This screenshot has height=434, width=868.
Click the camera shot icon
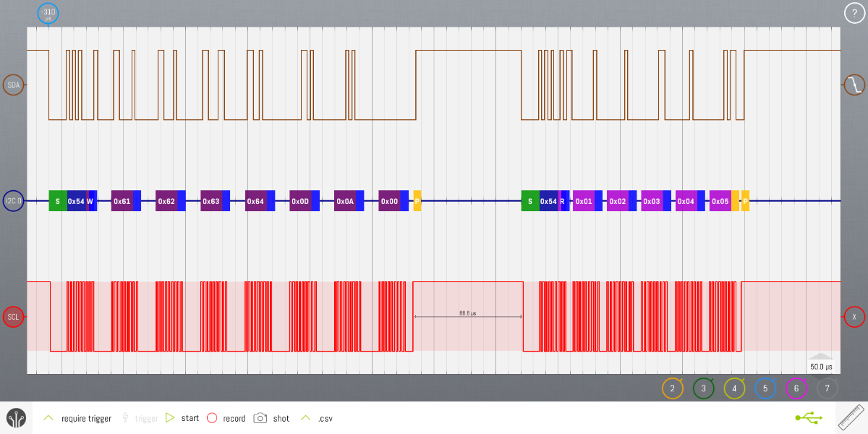click(260, 418)
